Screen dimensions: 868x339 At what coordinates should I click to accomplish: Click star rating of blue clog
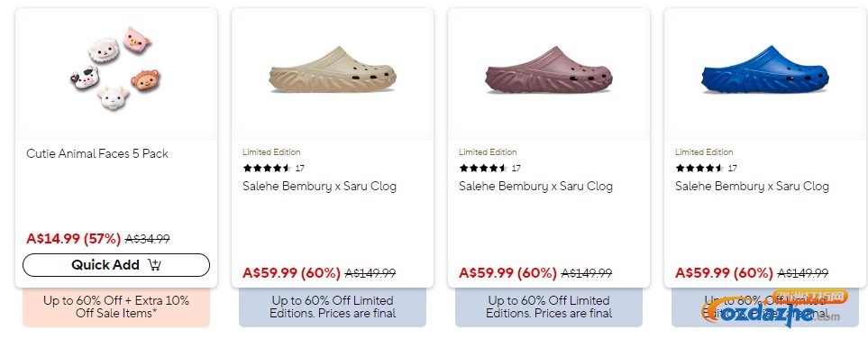(699, 168)
